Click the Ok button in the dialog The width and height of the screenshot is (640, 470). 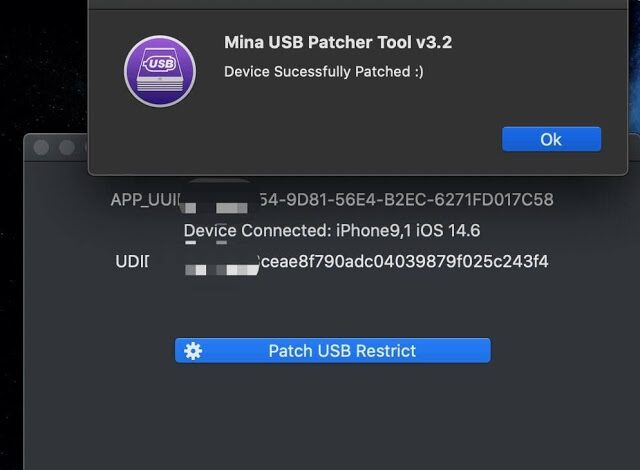[x=551, y=139]
